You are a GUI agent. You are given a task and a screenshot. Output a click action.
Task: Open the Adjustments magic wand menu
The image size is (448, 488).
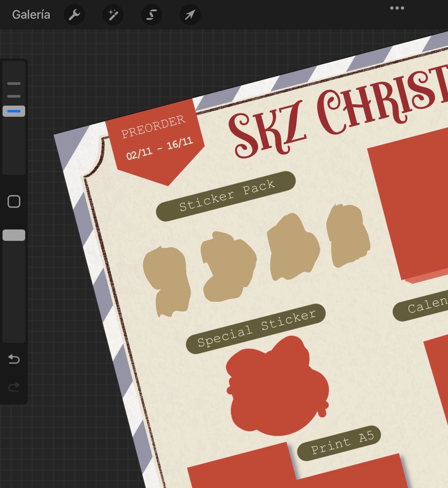[x=113, y=15]
